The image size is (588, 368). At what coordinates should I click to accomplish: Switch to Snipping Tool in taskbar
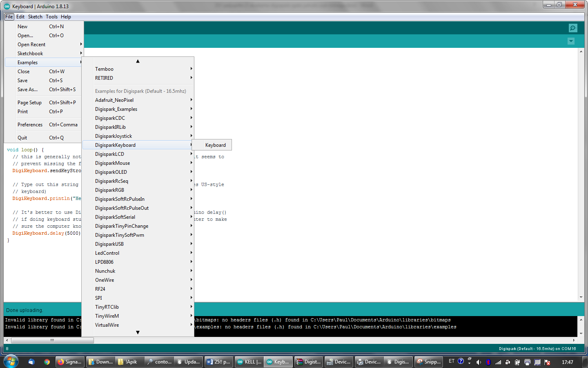tap(428, 362)
